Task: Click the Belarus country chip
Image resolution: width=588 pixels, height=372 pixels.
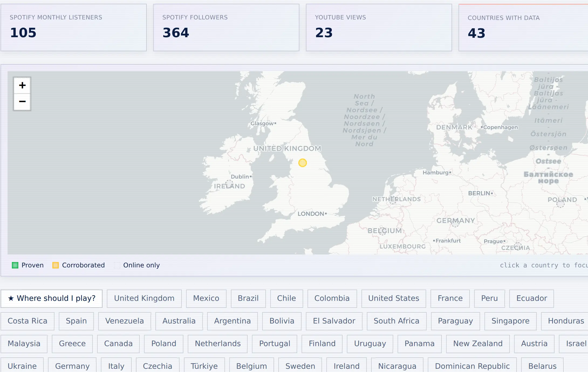Action: (x=542, y=365)
